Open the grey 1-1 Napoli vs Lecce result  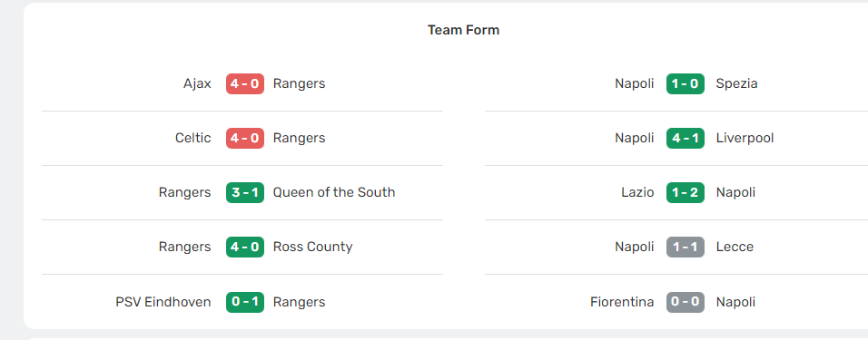coord(686,247)
